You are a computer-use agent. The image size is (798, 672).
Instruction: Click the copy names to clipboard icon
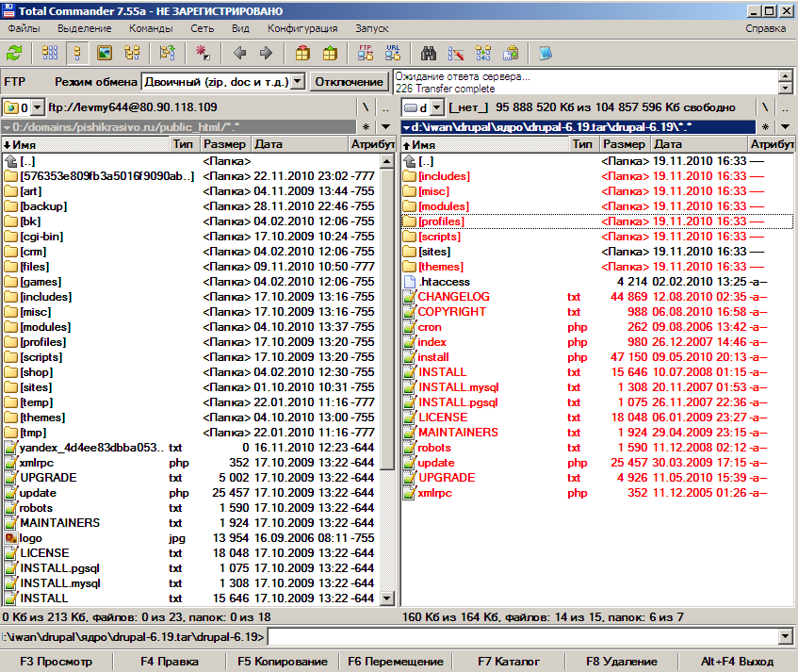tap(511, 53)
